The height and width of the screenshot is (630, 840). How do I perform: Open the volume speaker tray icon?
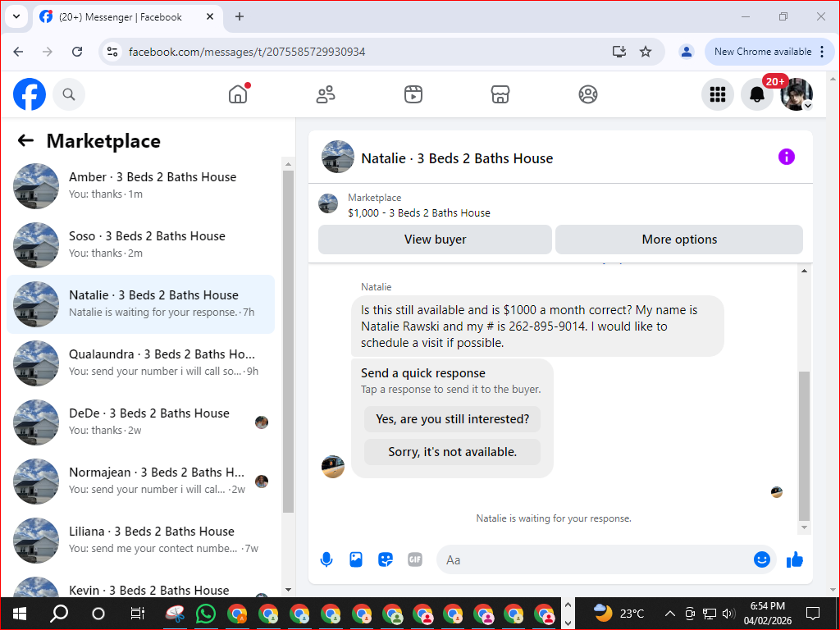click(x=728, y=614)
